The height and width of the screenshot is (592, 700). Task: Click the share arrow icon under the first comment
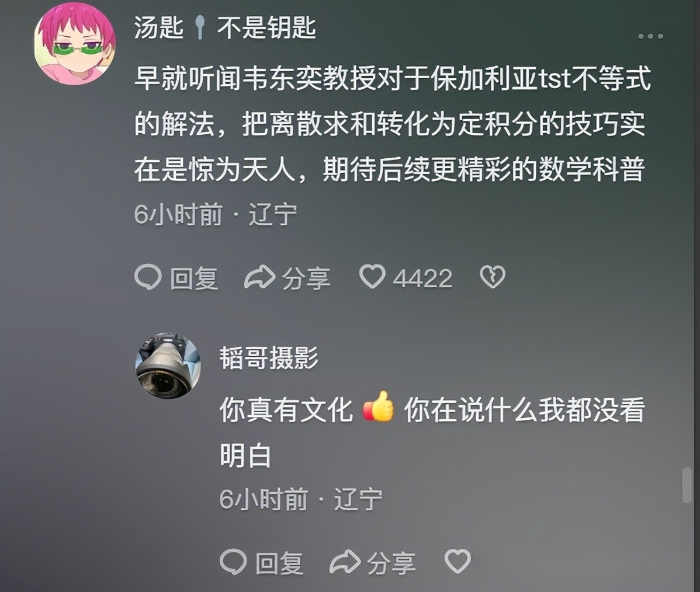[259, 277]
